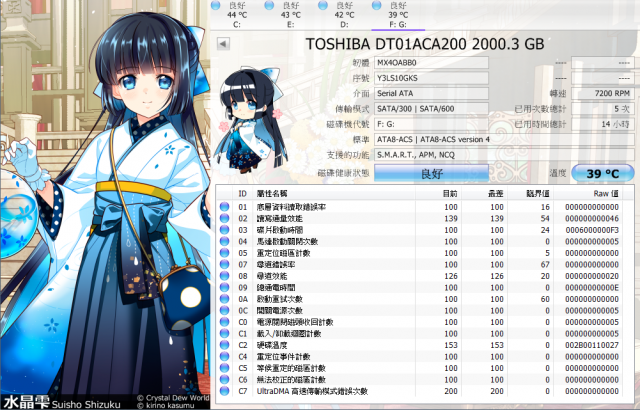The image size is (640, 410).
Task: Click the serial number field Y3LS10GKS
Action: tap(431, 78)
